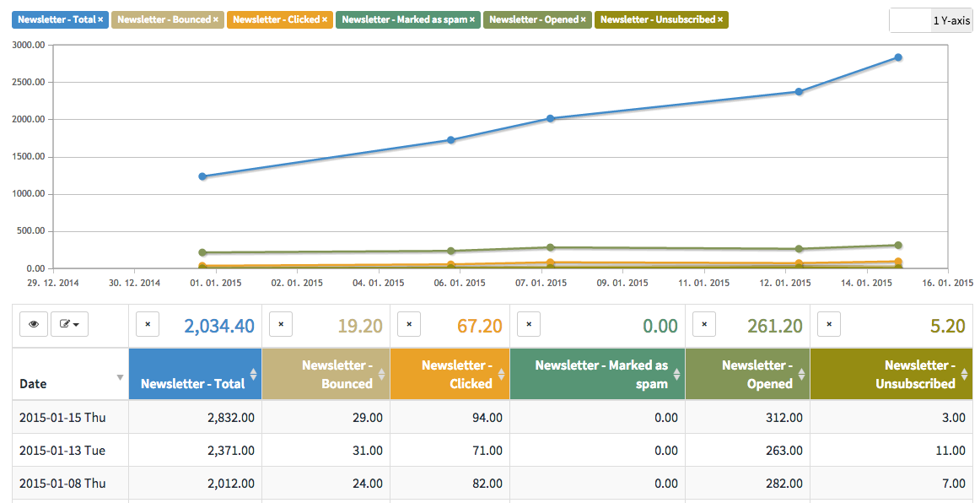Click the x button beside 67.20 average
Image resolution: width=980 pixels, height=503 pixels.
pos(409,324)
